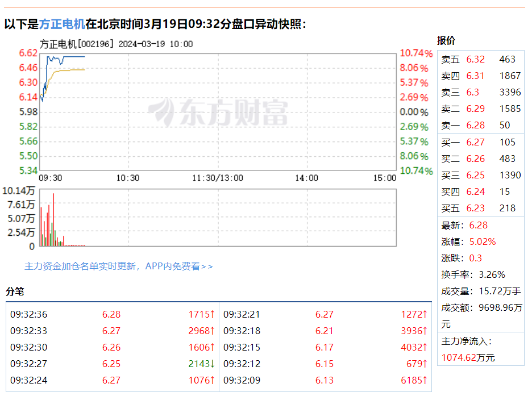The height and width of the screenshot is (400, 532).
Task: Click the 6.62 price axis label
Action: (x=28, y=53)
